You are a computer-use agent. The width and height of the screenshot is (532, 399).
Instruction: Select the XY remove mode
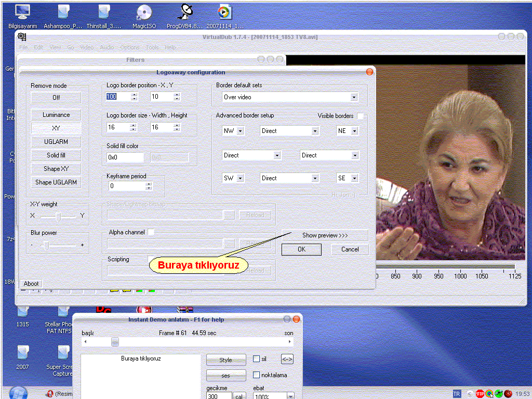pyautogui.click(x=56, y=128)
